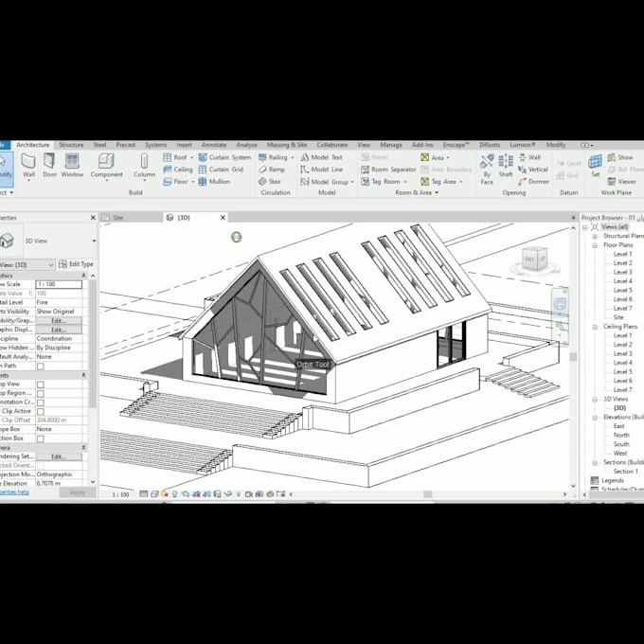Image resolution: width=644 pixels, height=644 pixels.
Task: Click Edit for Visibility/Graphics Overrides
Action: pos(59,321)
